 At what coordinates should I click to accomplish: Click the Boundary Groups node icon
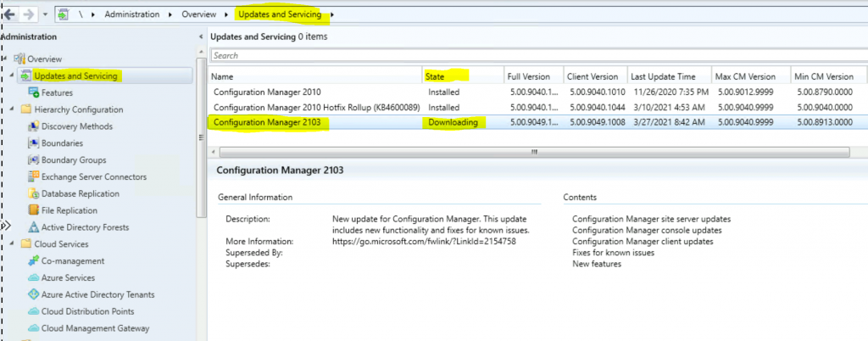[x=33, y=160]
